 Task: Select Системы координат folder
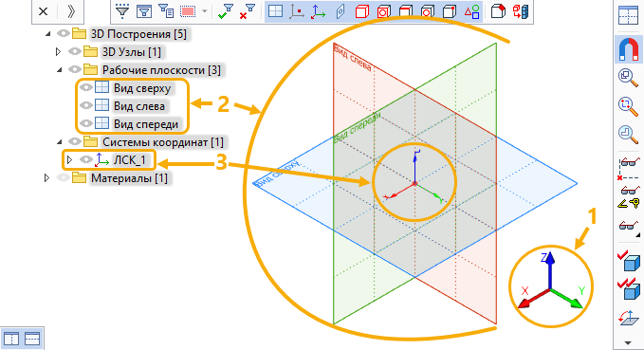pos(162,142)
